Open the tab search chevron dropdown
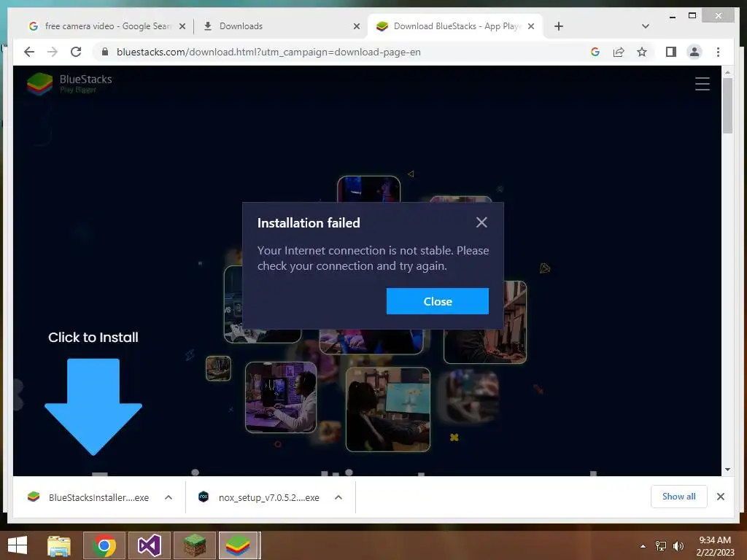The image size is (747, 560). [645, 26]
